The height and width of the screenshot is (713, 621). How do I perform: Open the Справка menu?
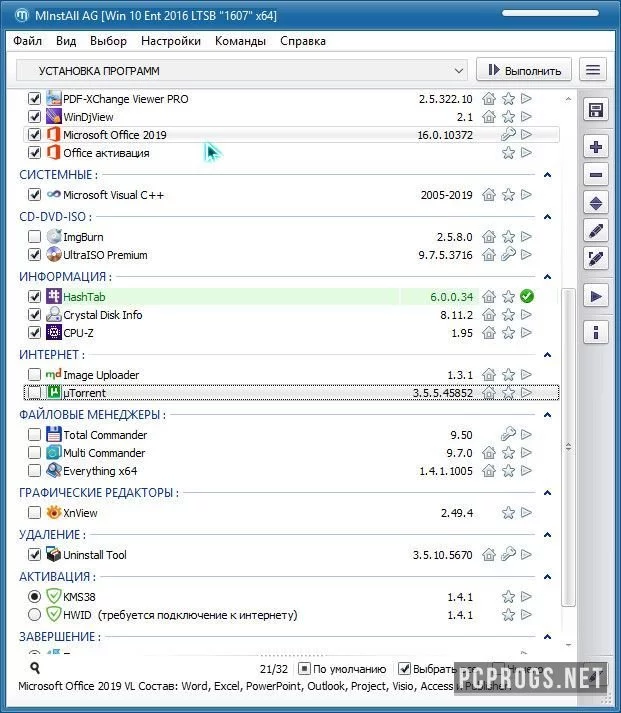303,41
